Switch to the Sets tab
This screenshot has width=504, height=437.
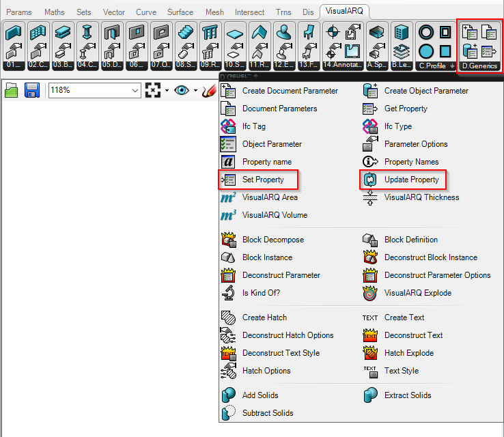pyautogui.click(x=83, y=12)
